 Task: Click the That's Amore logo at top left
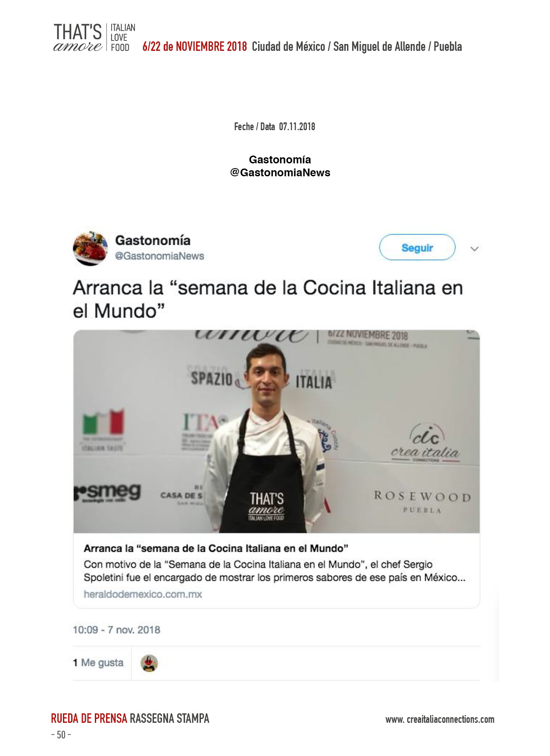coord(94,38)
